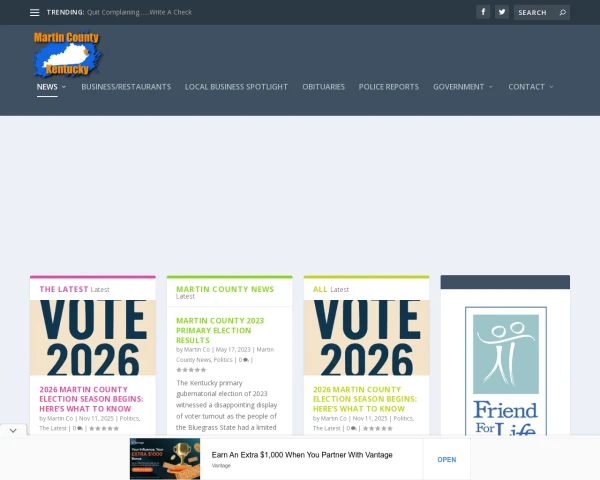Go to the Obituaries section

tap(323, 87)
